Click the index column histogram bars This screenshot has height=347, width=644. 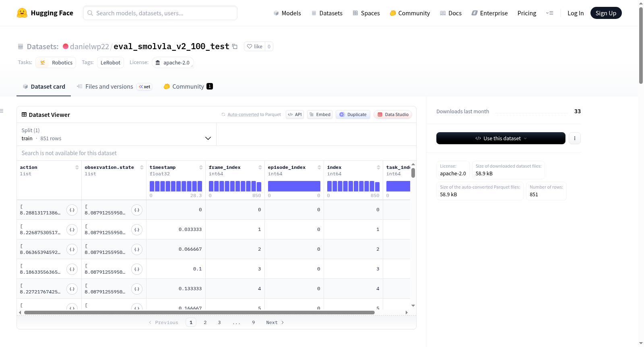353,186
